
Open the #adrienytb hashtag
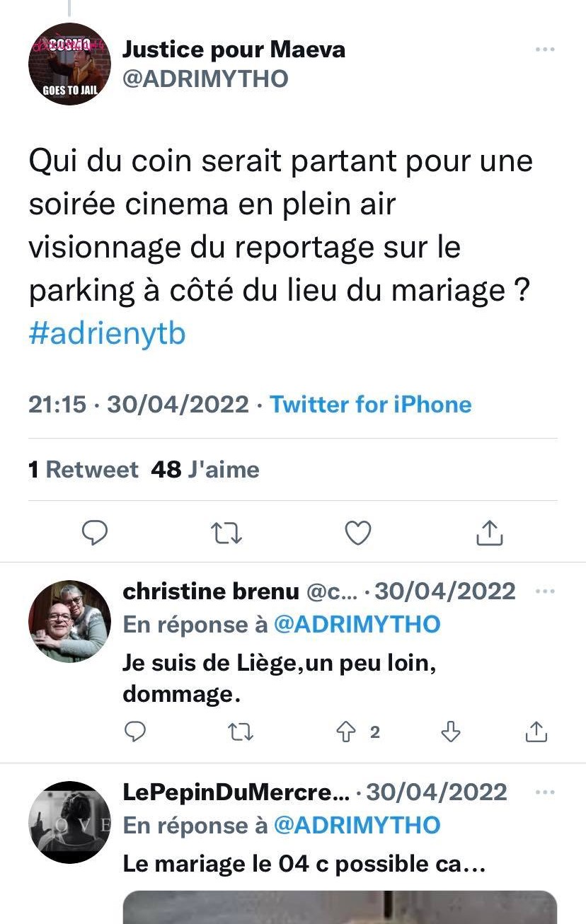[107, 333]
